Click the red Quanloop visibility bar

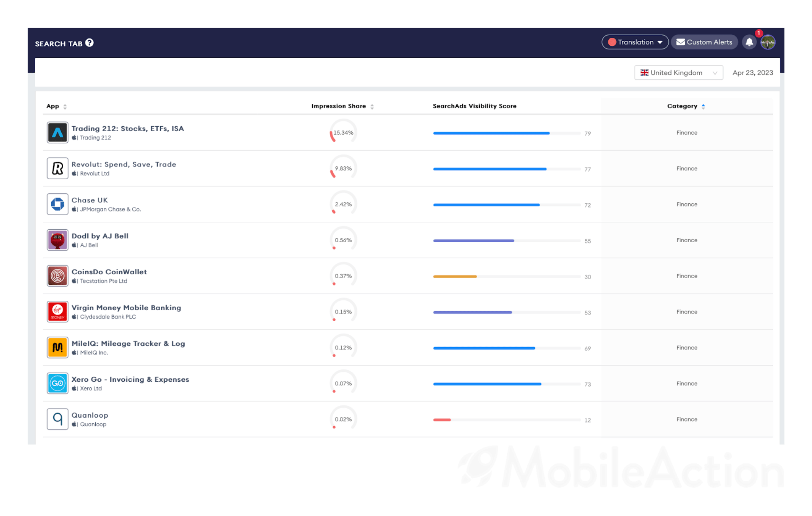(442, 420)
